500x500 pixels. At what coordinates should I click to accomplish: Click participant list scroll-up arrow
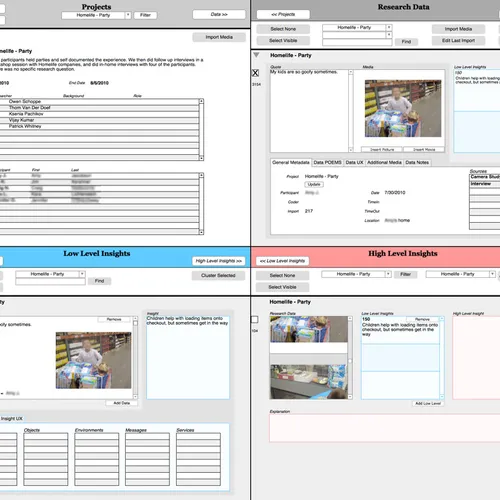pos(201,175)
